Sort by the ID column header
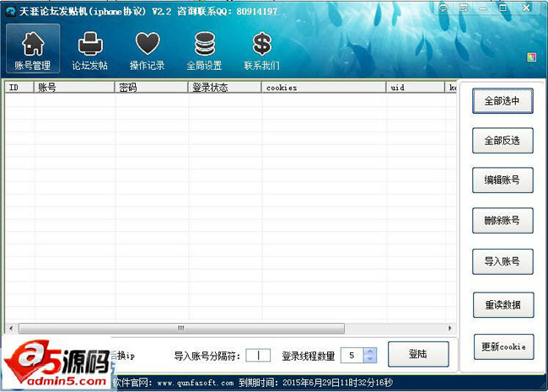Viewport: 548px width, 392px height. (x=19, y=88)
